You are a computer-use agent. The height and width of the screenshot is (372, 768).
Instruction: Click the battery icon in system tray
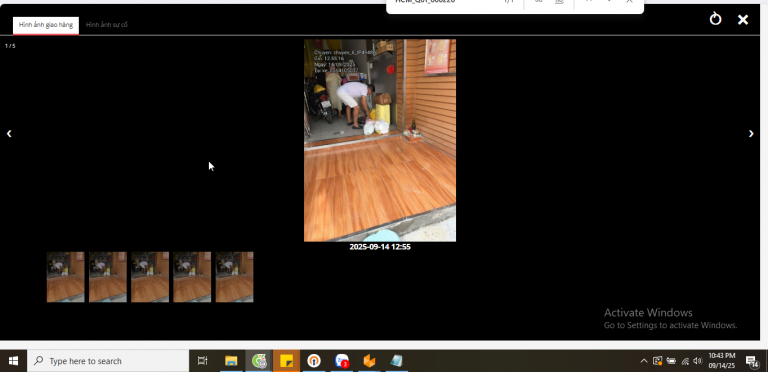(x=671, y=361)
